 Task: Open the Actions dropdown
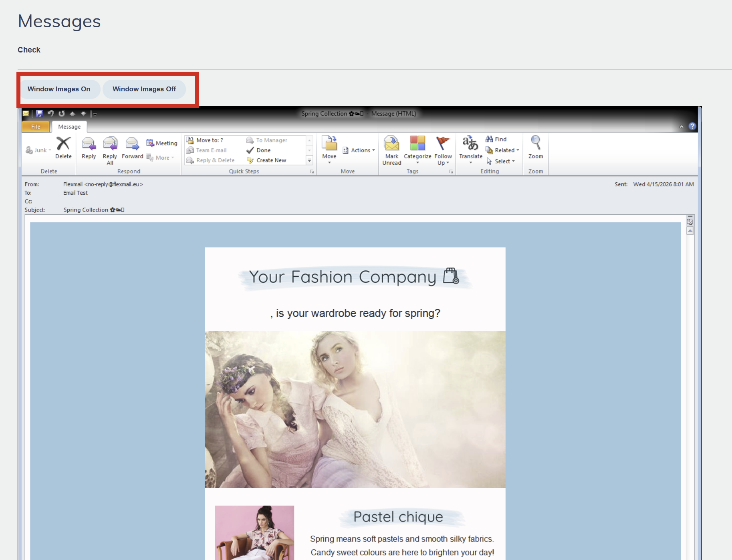359,150
